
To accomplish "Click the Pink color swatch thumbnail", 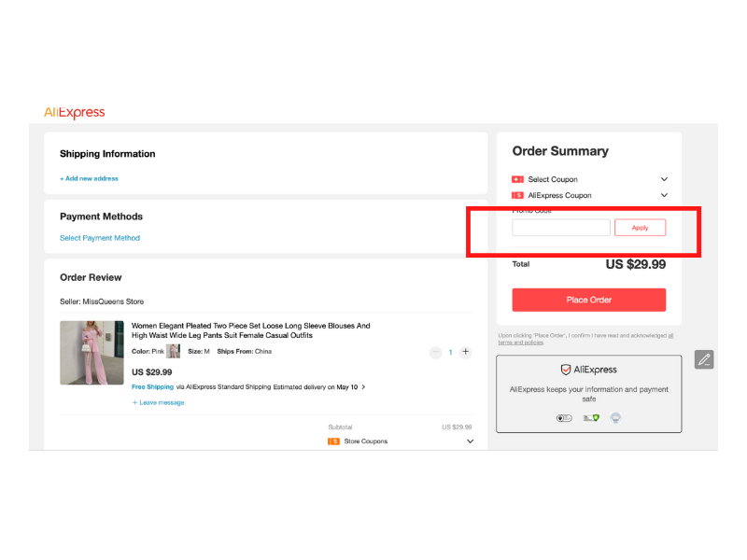I will [x=173, y=352].
